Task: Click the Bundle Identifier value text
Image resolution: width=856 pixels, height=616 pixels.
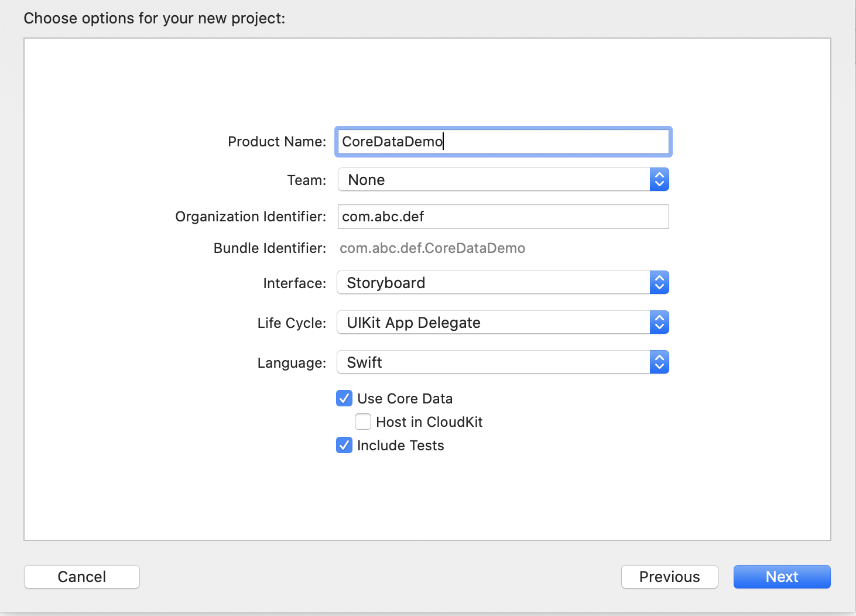Action: point(432,248)
